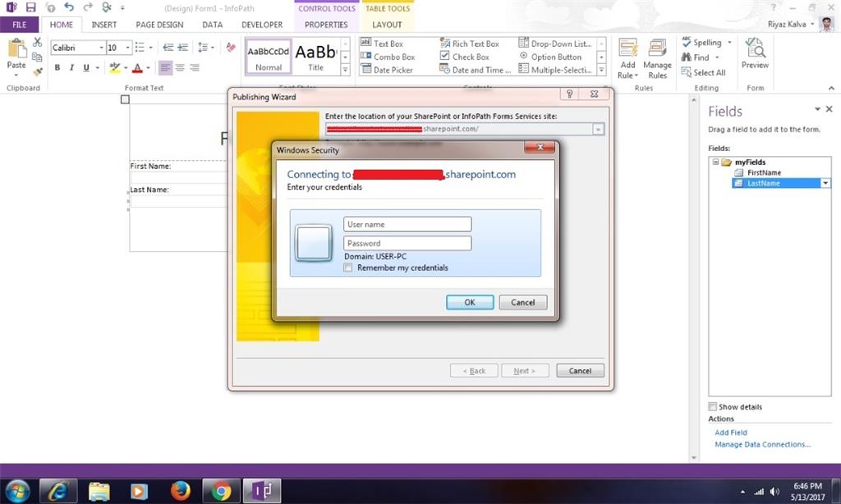Image resolution: width=841 pixels, height=504 pixels.
Task: Switch to the PAGE DESIGN tab
Action: click(159, 25)
